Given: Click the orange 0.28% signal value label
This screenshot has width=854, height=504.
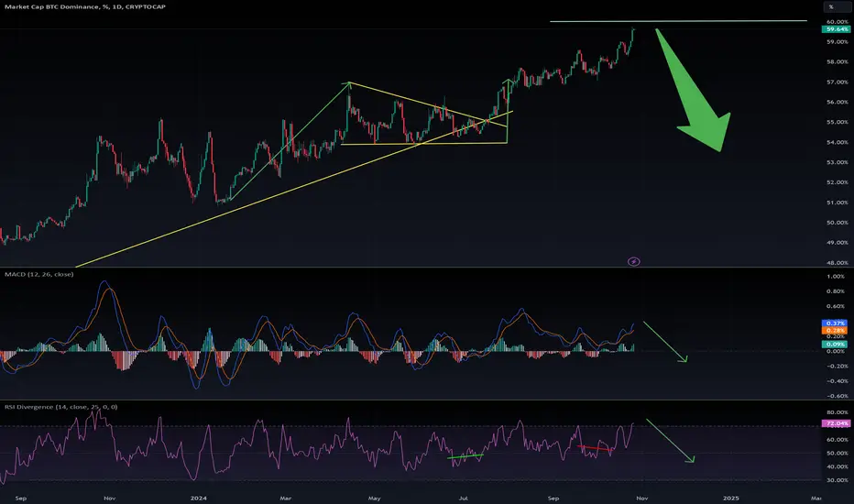Looking at the screenshot, I should tap(835, 330).
